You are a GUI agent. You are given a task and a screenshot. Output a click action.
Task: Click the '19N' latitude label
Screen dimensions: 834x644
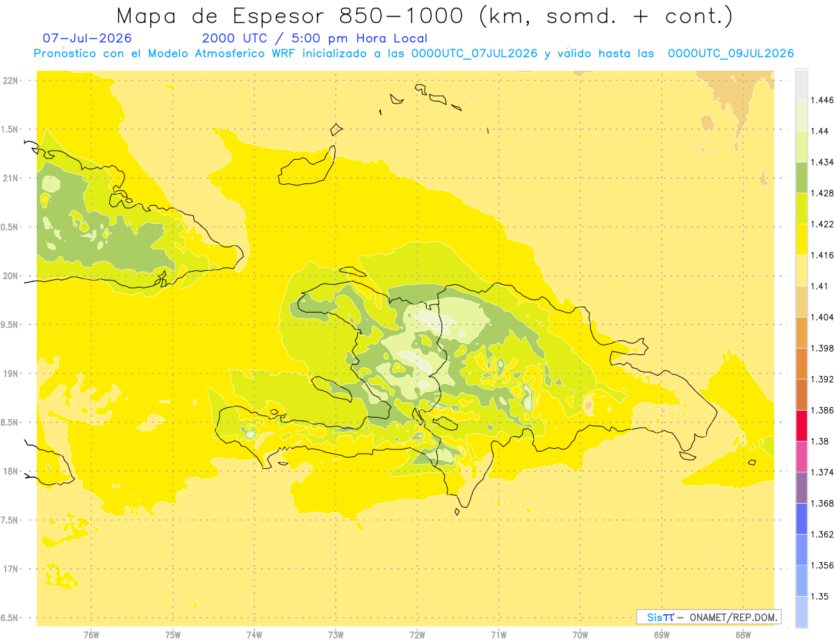pos(12,374)
